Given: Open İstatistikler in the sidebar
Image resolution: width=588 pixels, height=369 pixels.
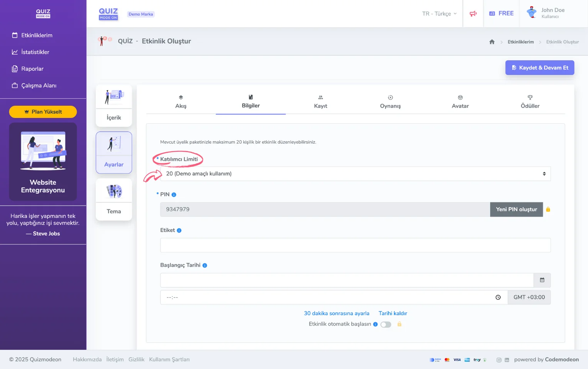Looking at the screenshot, I should click(35, 52).
